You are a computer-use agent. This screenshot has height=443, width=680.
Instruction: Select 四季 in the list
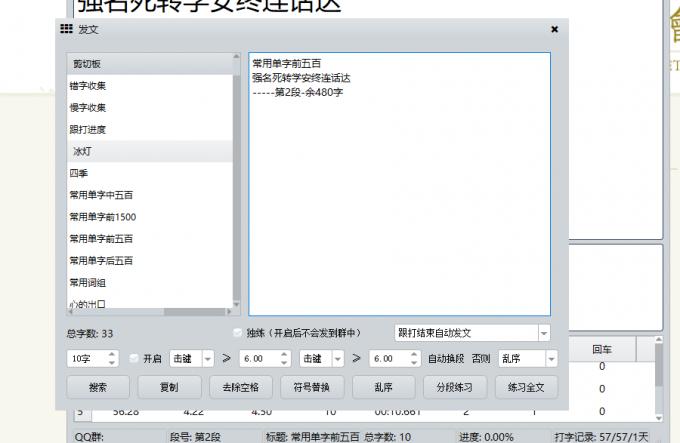tap(150, 173)
